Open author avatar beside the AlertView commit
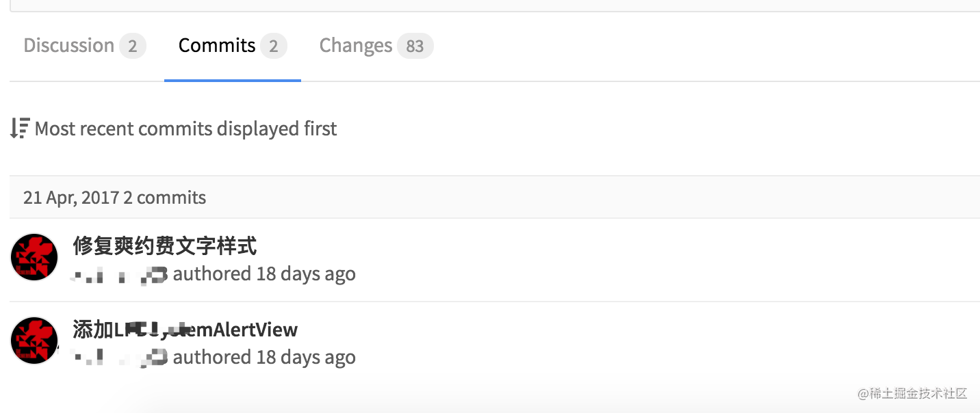 coord(34,341)
